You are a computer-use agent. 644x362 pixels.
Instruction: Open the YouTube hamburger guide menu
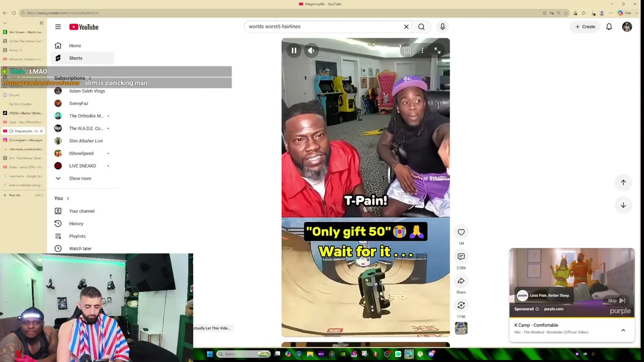coord(58,27)
